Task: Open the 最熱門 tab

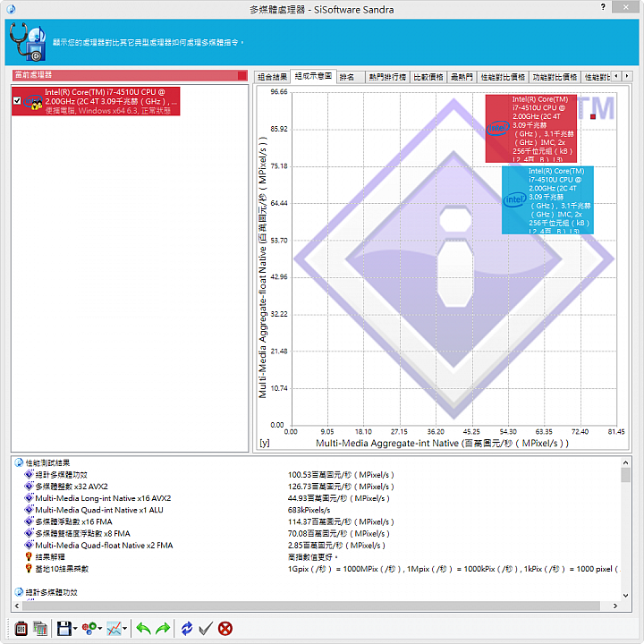Action: tap(462, 77)
